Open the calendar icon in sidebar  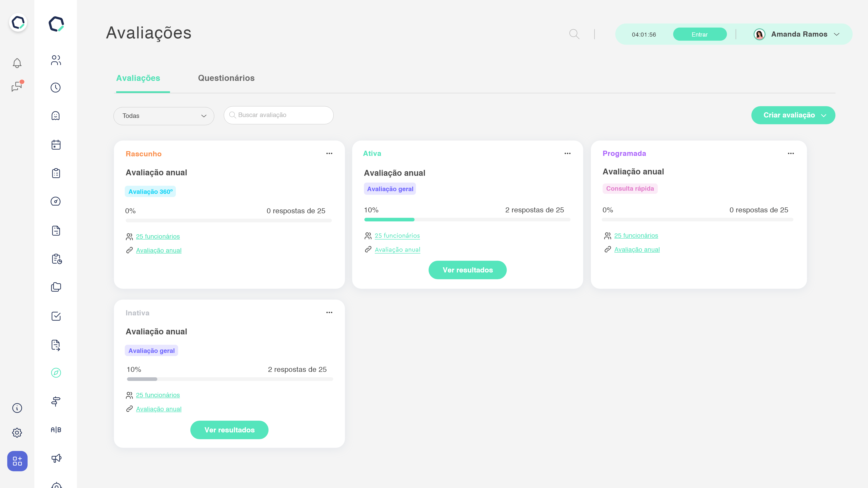pyautogui.click(x=56, y=145)
